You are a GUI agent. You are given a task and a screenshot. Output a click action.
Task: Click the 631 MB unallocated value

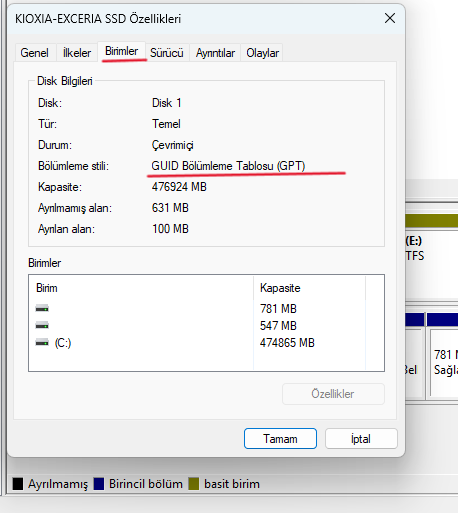[170, 208]
